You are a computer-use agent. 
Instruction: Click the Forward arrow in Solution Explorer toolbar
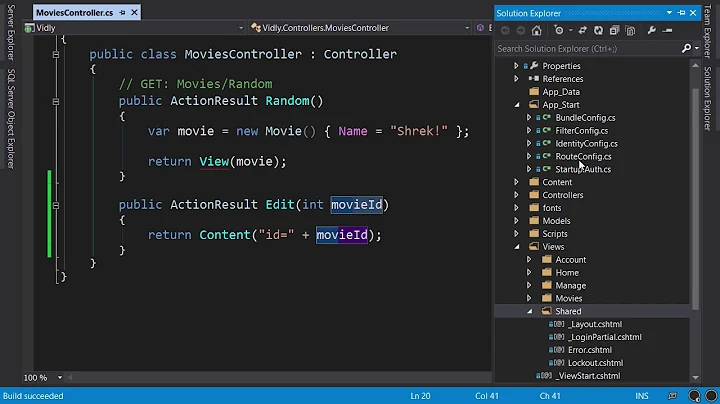[x=521, y=30]
